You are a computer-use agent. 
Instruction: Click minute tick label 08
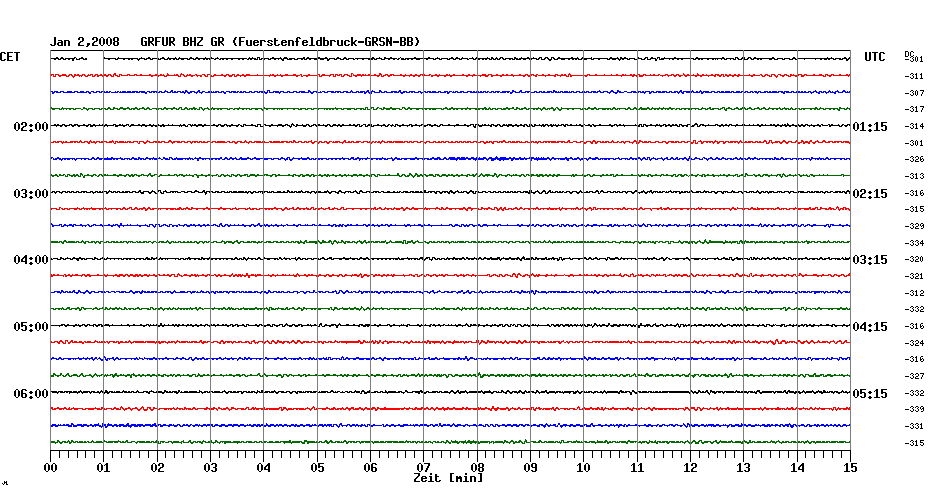click(477, 468)
